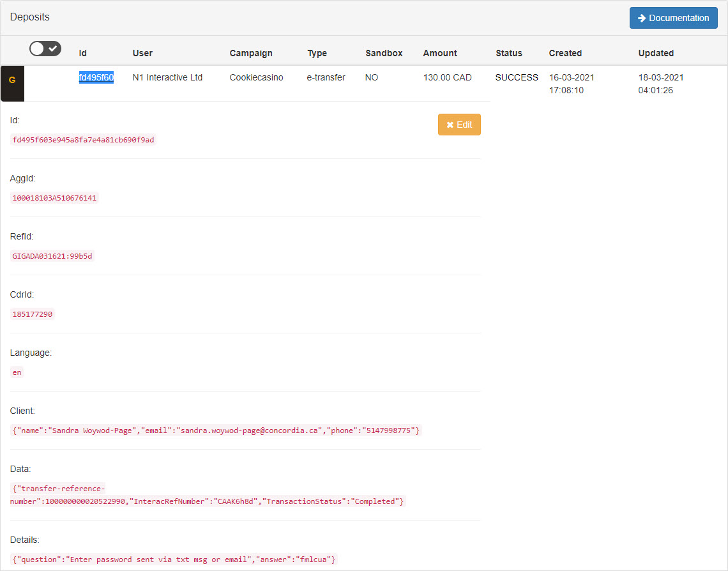Image resolution: width=728 pixels, height=571 pixels.
Task: Click the CdrId: label
Action: point(22,294)
